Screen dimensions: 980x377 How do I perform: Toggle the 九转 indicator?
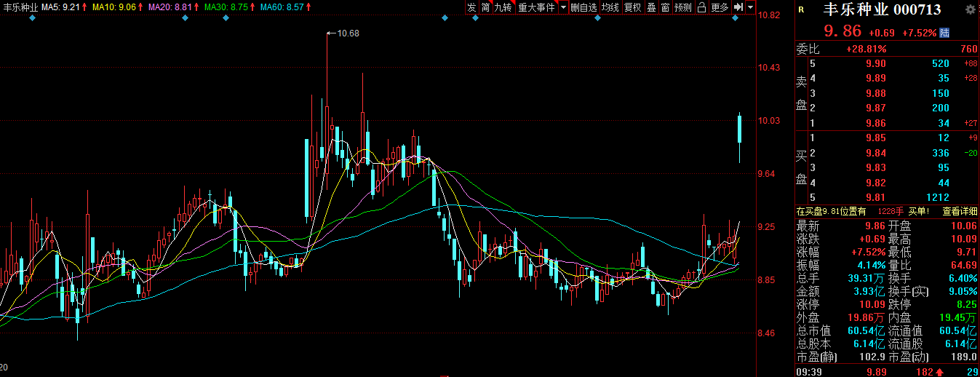coord(503,7)
